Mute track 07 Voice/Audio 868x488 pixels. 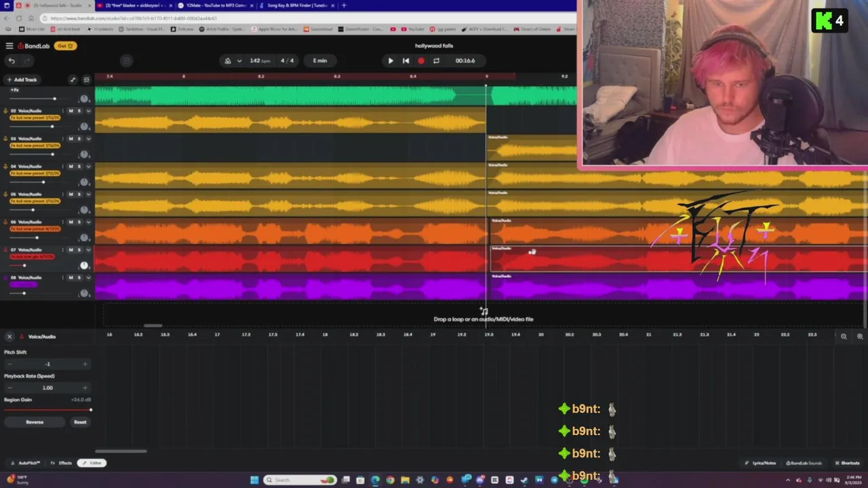pyautogui.click(x=71, y=249)
